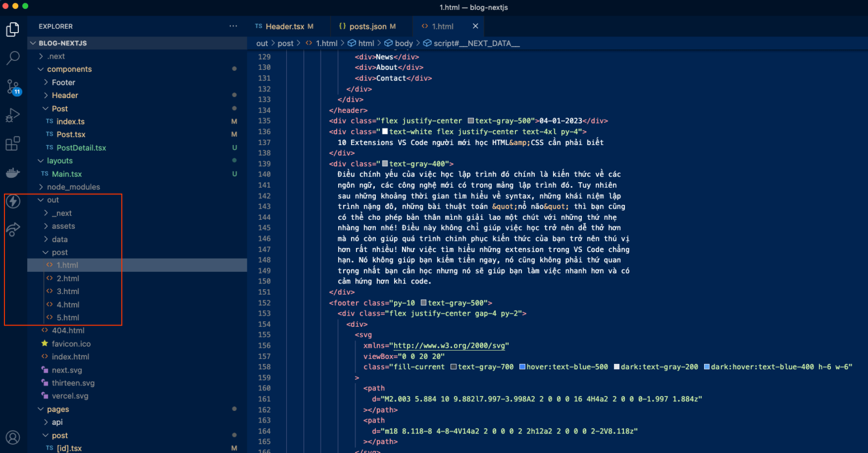Click the body breadcrumb item
The image size is (868, 453).
tap(404, 43)
